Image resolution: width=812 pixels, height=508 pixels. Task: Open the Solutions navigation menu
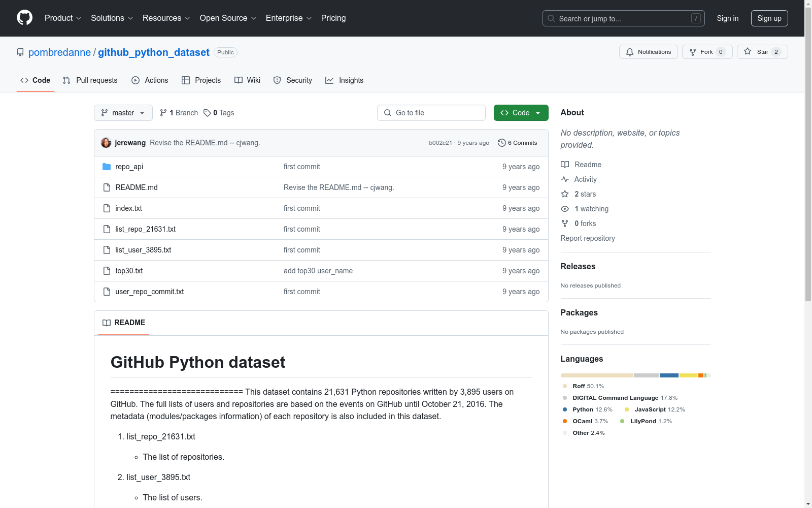(112, 18)
